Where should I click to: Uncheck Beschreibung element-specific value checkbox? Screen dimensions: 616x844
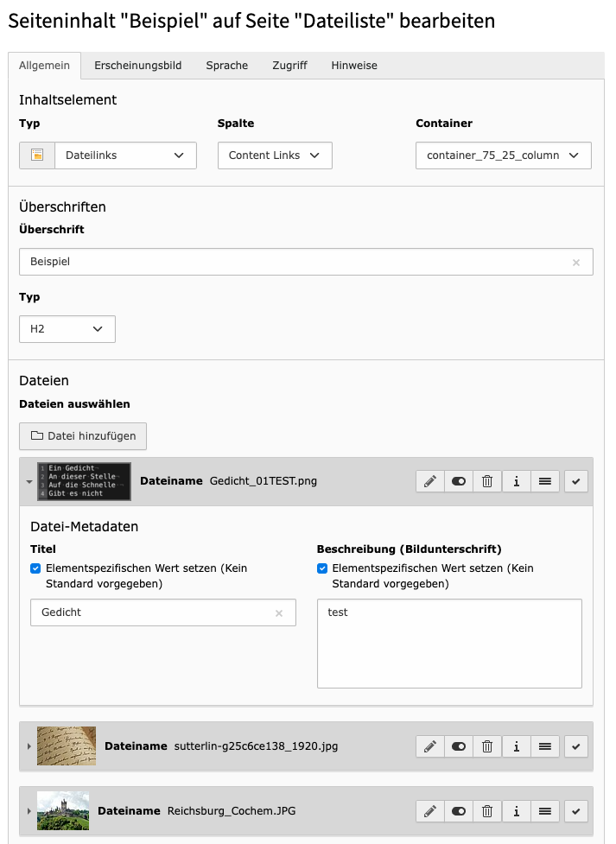322,568
